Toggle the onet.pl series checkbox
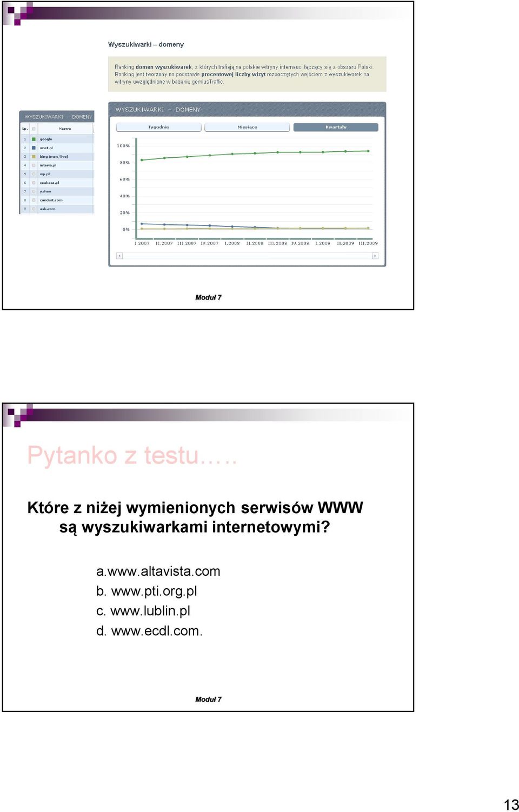This screenshot has width=519, height=812. pos(34,148)
